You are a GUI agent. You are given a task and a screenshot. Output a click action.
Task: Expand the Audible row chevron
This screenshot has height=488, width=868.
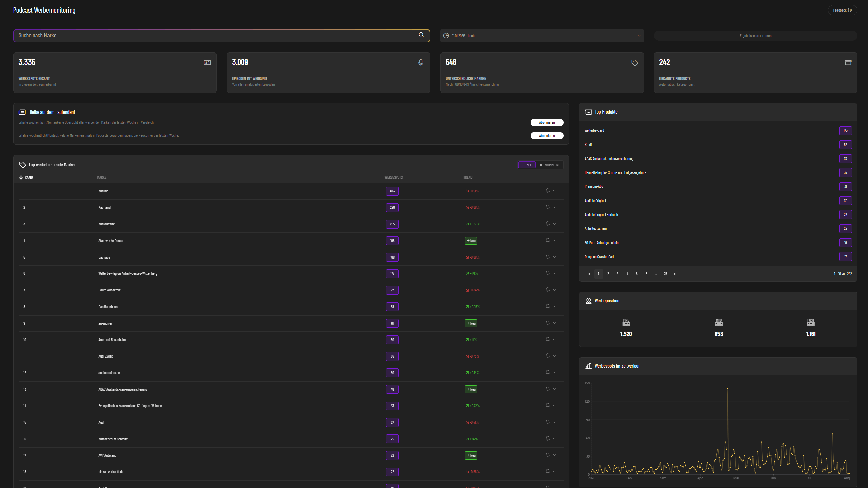554,191
